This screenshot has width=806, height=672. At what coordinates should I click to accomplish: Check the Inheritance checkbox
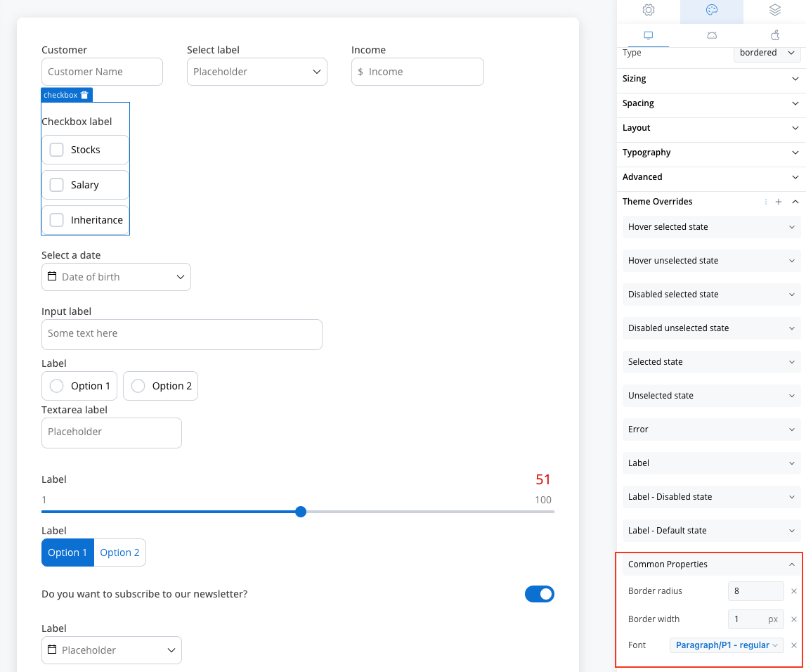point(56,220)
